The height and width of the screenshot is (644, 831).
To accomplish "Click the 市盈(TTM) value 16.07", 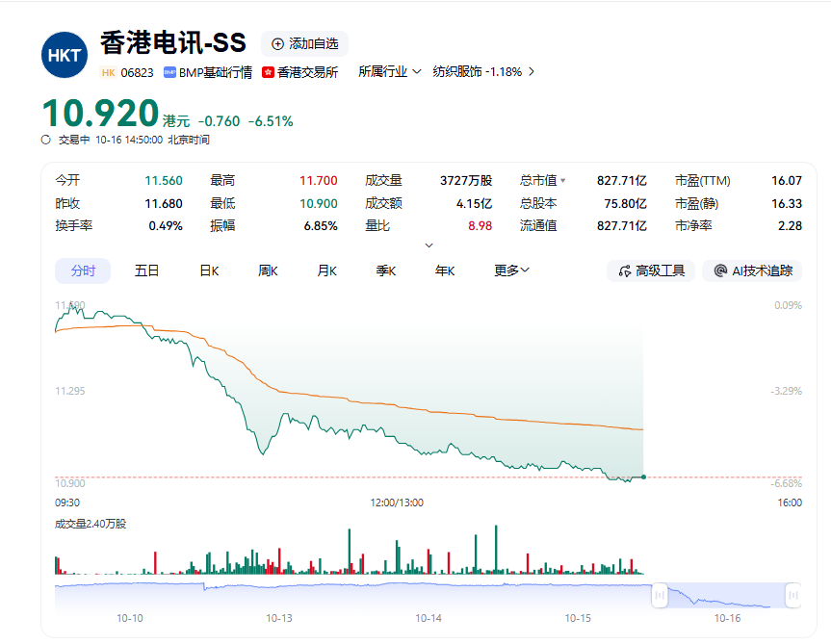I will [x=787, y=181].
